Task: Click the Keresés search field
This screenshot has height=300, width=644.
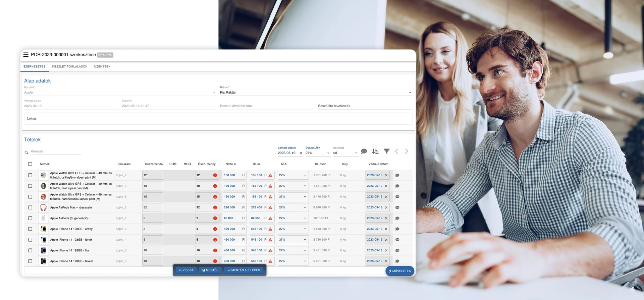Action: [56, 152]
